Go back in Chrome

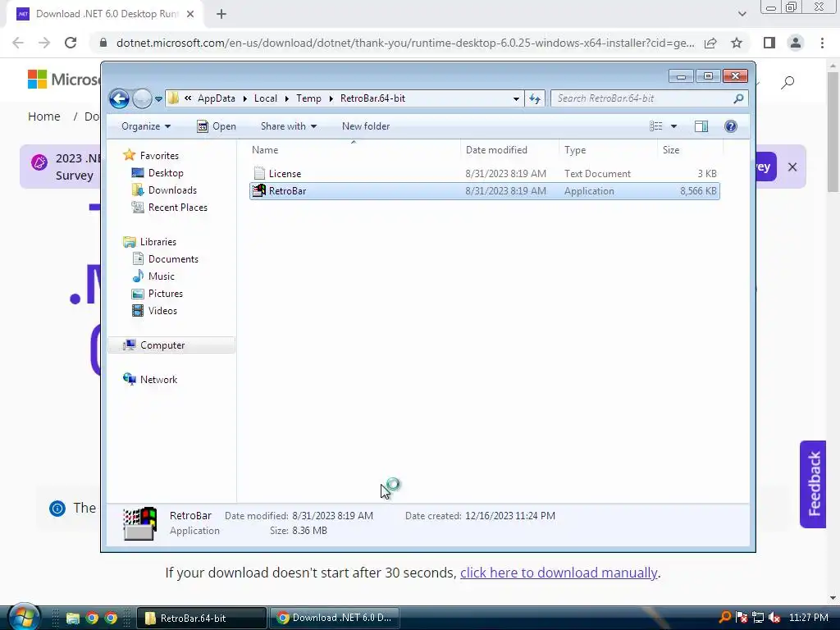[18, 43]
